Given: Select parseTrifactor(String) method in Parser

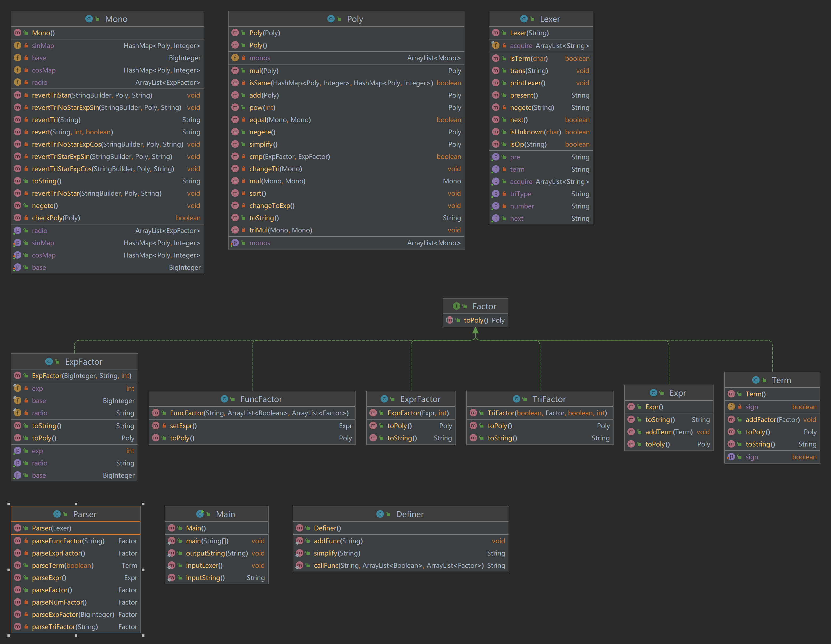Looking at the screenshot, I should click(x=65, y=626).
